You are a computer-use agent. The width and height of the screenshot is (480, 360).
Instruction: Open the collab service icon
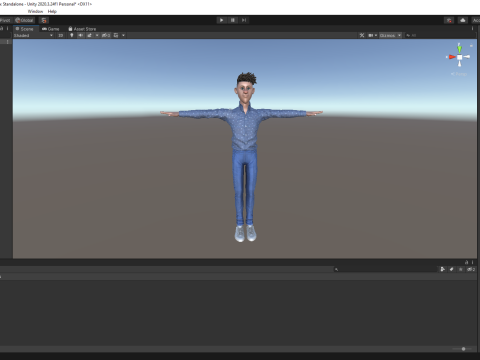point(449,20)
